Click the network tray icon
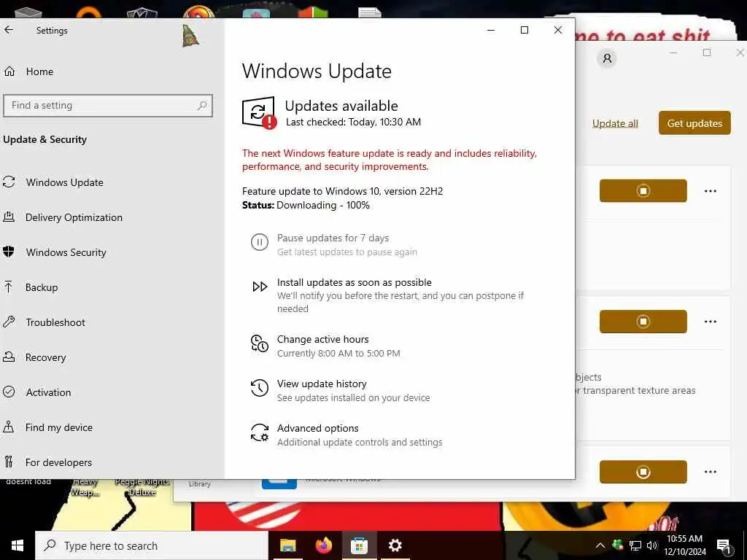 pos(635,545)
